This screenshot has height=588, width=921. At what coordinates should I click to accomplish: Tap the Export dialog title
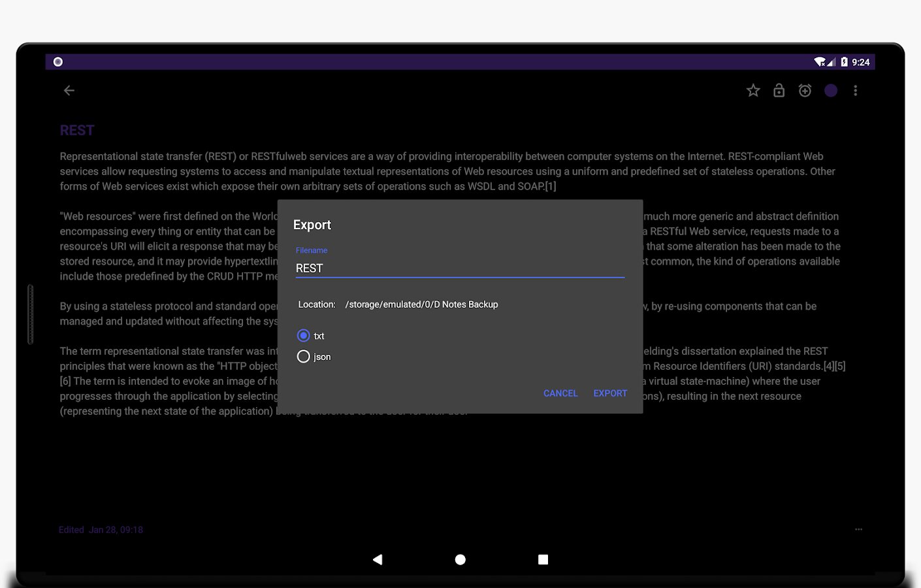tap(312, 225)
